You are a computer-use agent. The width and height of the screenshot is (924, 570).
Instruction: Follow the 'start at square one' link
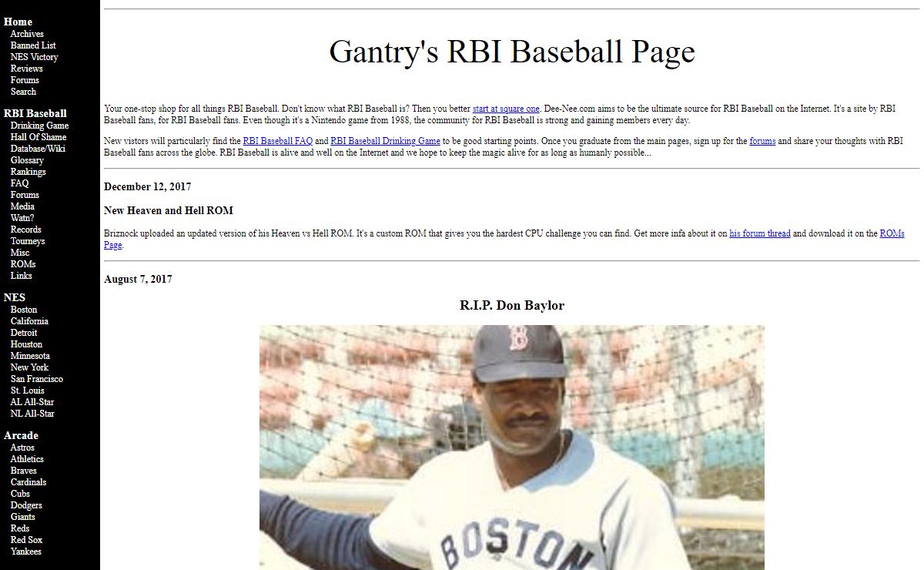[x=506, y=109]
